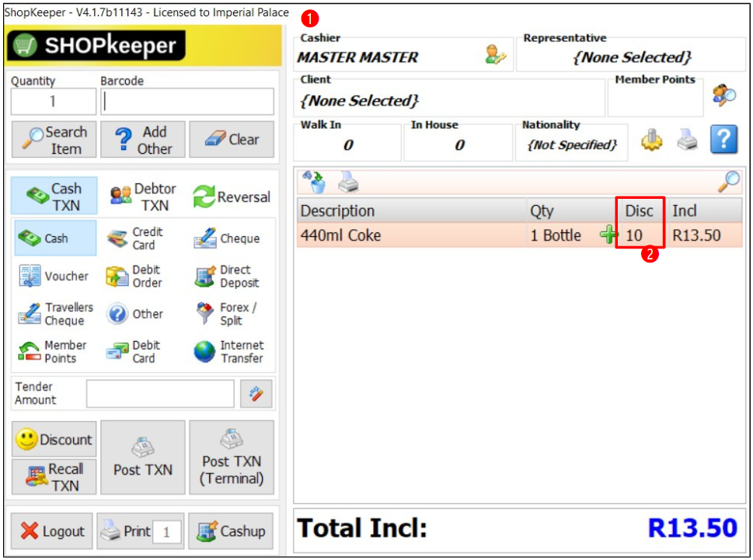Select Debtor TXN transaction type

(x=143, y=197)
